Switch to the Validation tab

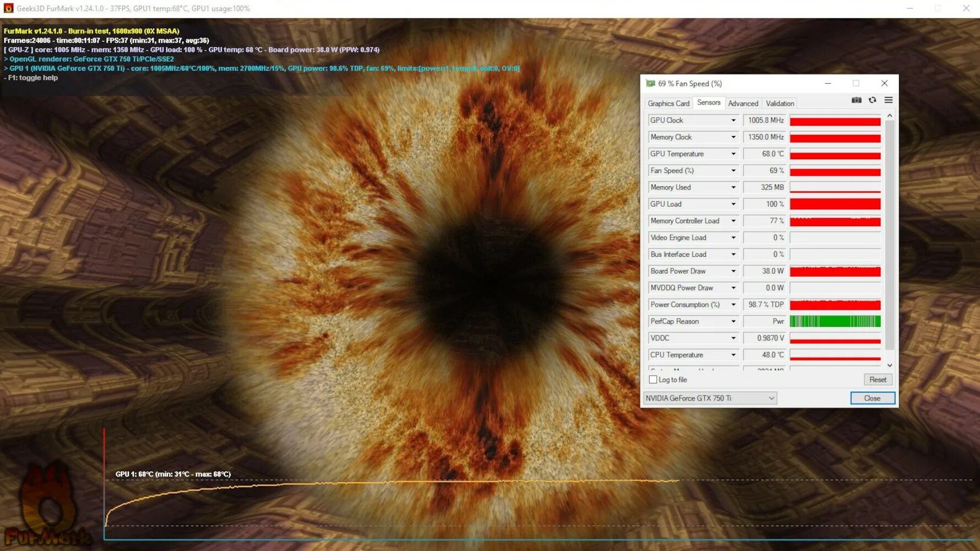point(780,104)
